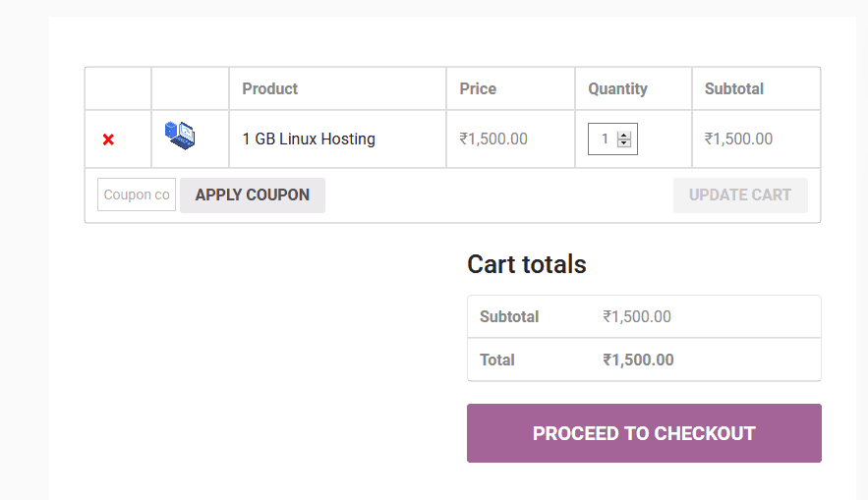
Task: Decrease quantity using the down arrow
Action: pos(624,144)
